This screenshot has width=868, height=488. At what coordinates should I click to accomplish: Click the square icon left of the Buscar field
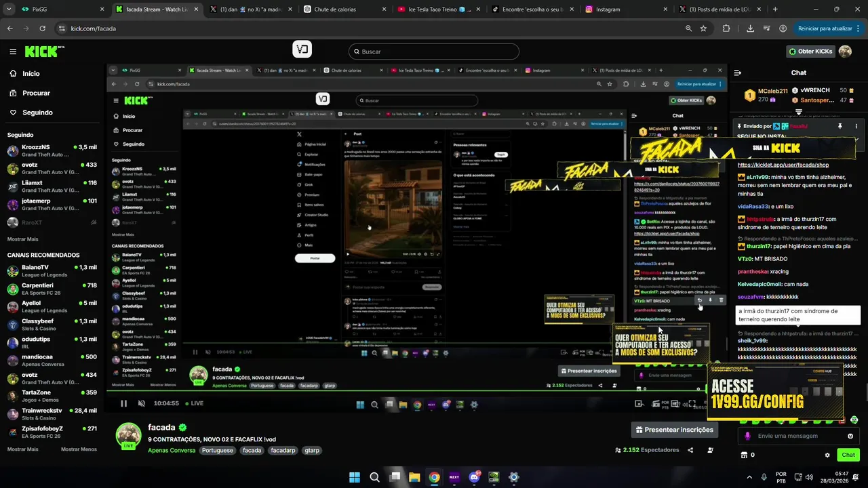[x=302, y=49]
